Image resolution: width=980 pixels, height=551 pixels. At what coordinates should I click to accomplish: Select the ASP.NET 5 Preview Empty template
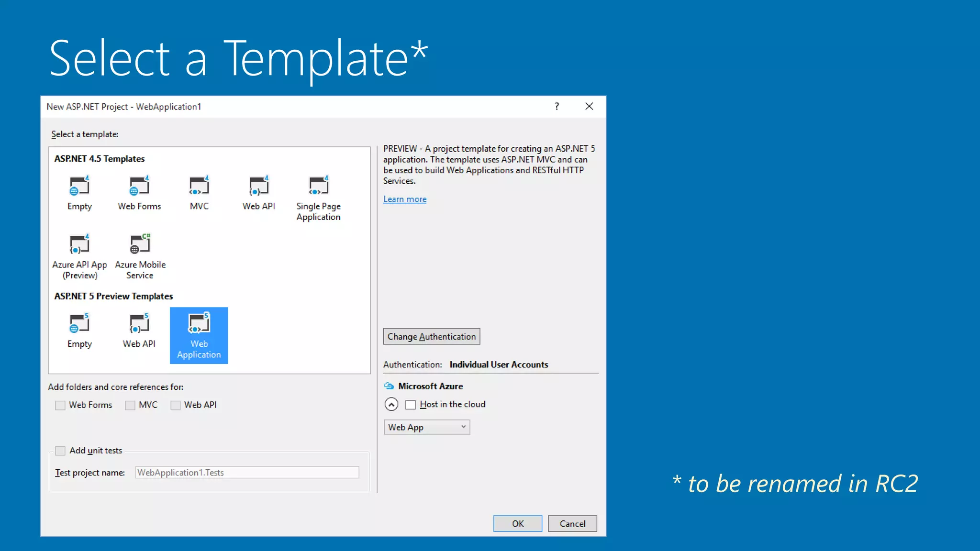click(79, 330)
